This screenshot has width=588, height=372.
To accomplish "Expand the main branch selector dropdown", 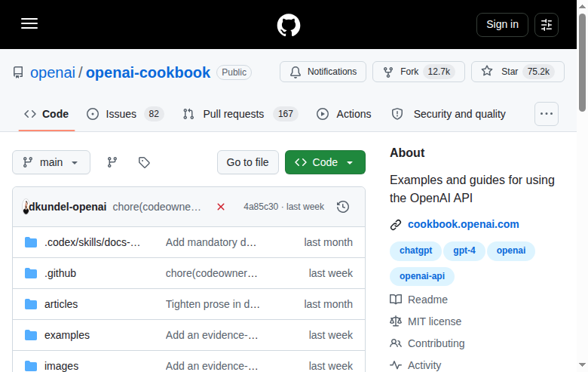I will click(x=51, y=162).
